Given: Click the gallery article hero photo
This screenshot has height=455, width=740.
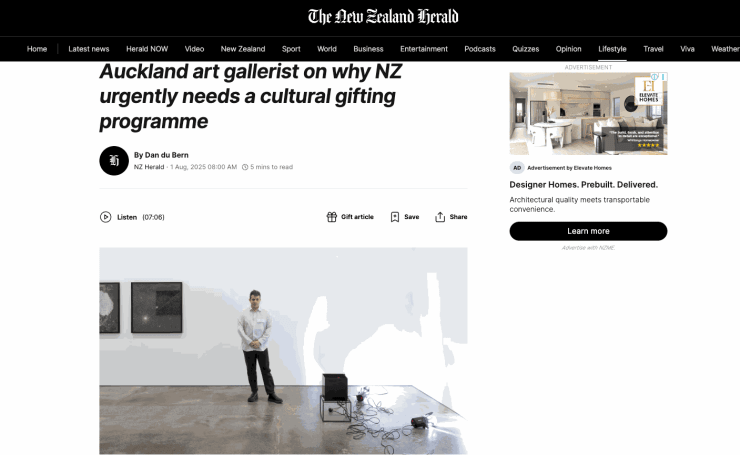Looking at the screenshot, I should coord(283,351).
